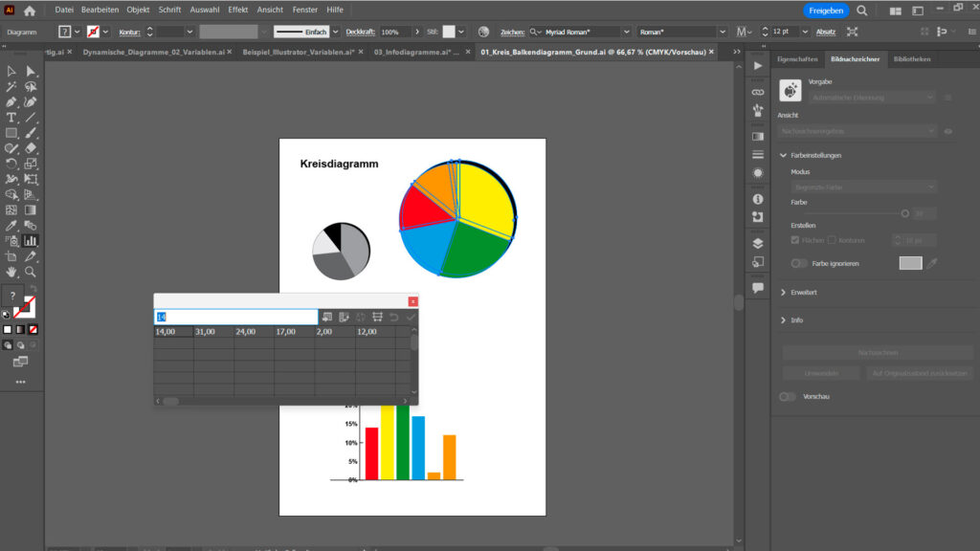Select the Selection tool arrow

tap(11, 71)
